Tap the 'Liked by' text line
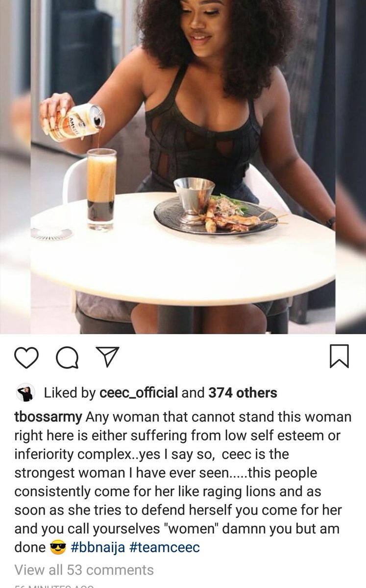The height and width of the screenshot is (588, 366). [x=160, y=392]
